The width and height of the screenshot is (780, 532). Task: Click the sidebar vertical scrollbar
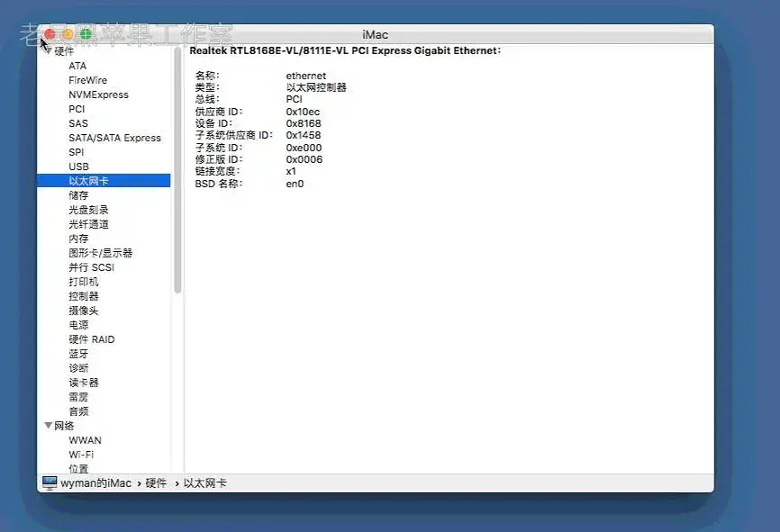click(x=177, y=169)
